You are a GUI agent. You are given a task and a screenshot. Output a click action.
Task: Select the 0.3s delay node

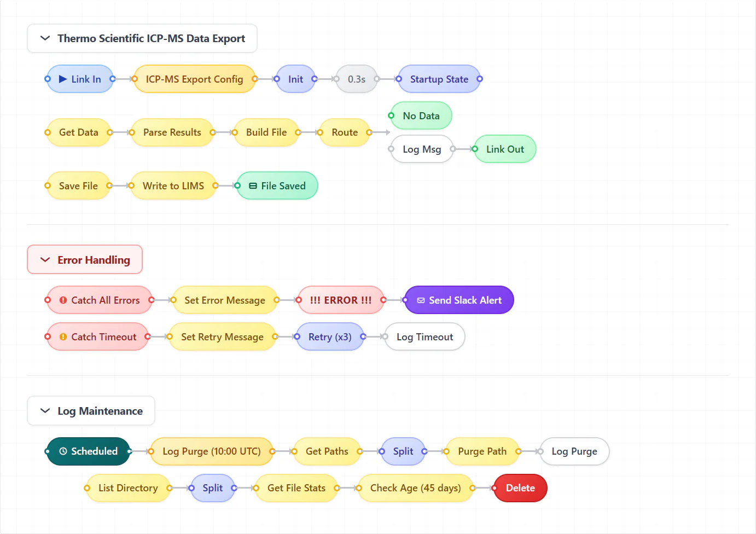pyautogui.click(x=357, y=79)
